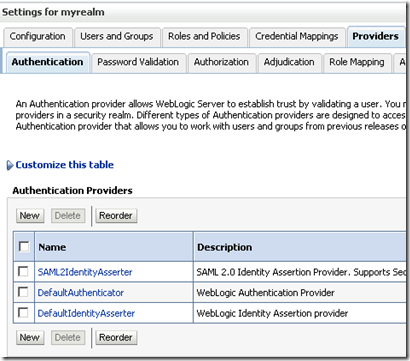The height and width of the screenshot is (361, 410).
Task: Select 'WebLogic Authentication Provider' description text
Action: 265,293
